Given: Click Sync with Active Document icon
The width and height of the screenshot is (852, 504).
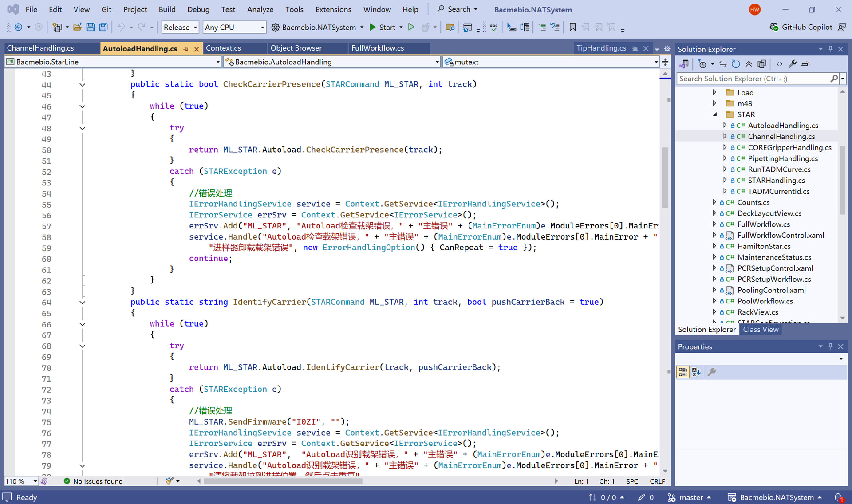Looking at the screenshot, I should (x=723, y=64).
